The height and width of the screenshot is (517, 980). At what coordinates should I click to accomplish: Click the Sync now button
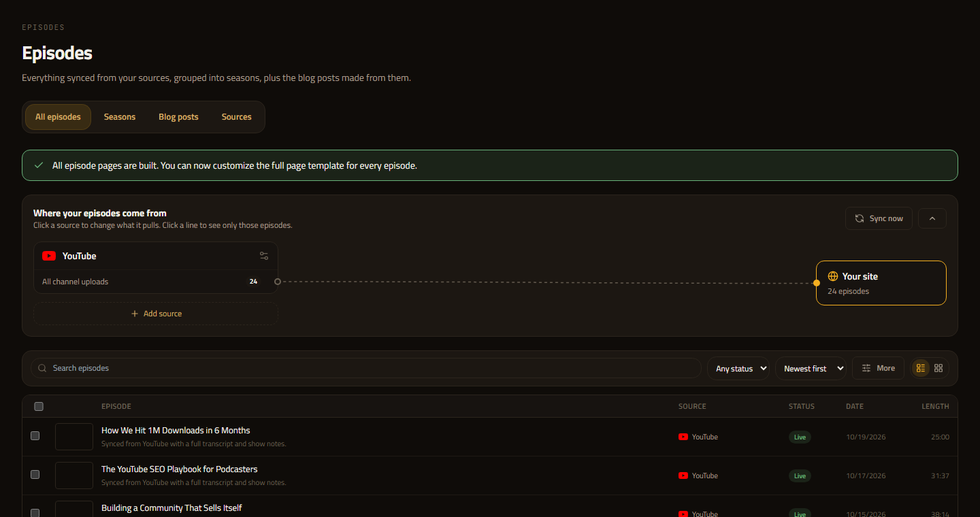click(879, 218)
